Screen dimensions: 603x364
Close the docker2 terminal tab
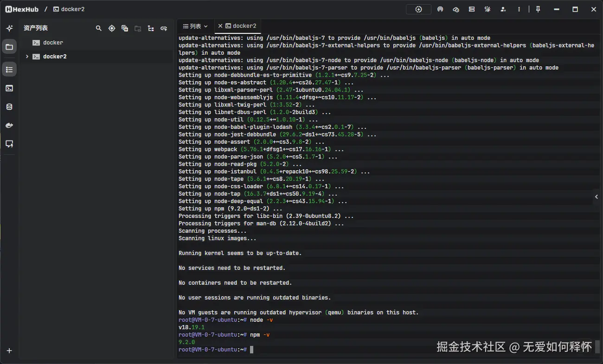[x=220, y=26]
